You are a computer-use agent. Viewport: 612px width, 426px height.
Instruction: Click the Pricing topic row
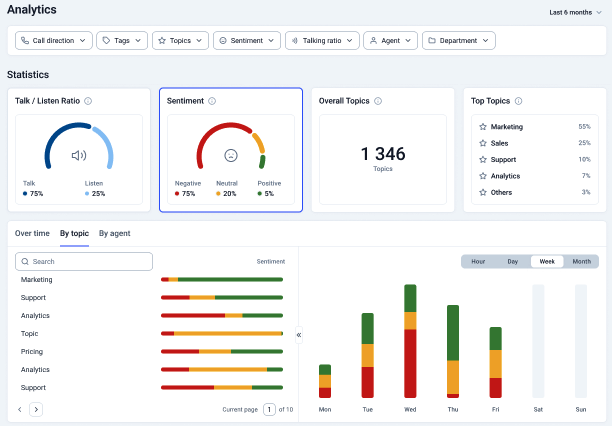32,352
